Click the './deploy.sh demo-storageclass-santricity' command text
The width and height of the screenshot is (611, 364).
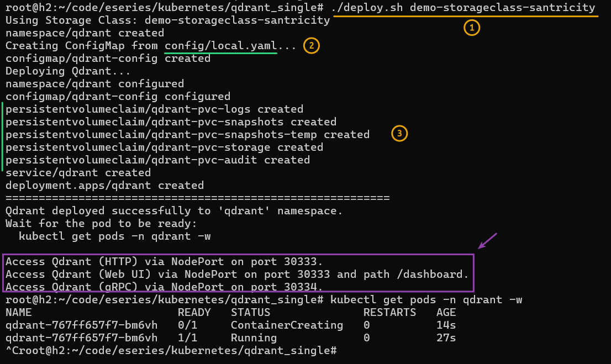(x=463, y=7)
